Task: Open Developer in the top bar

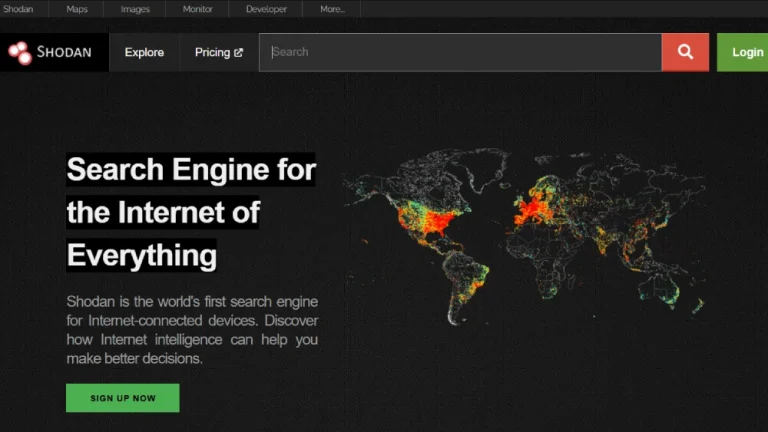Action: coord(266,9)
